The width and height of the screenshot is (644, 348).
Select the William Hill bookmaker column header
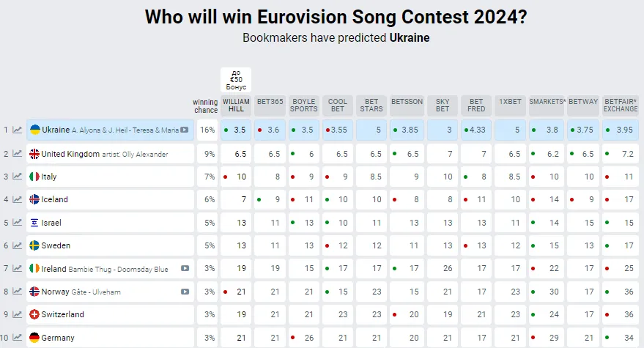[236, 105]
